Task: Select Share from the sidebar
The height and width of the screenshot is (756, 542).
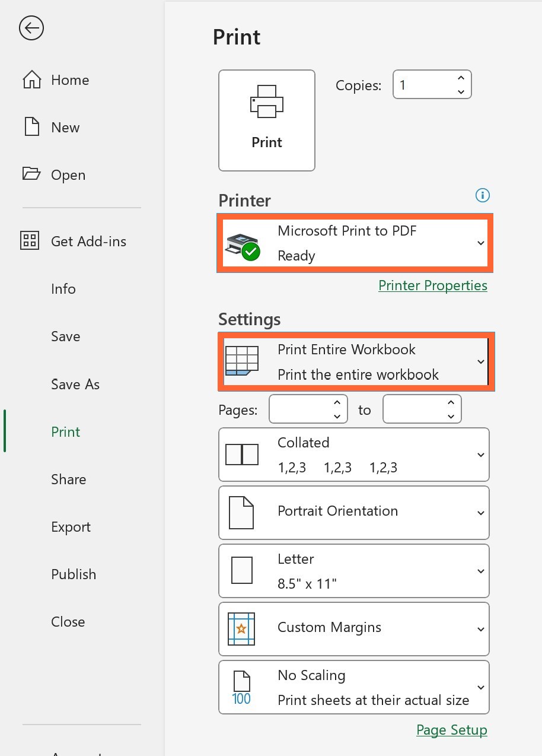Action: 68,479
